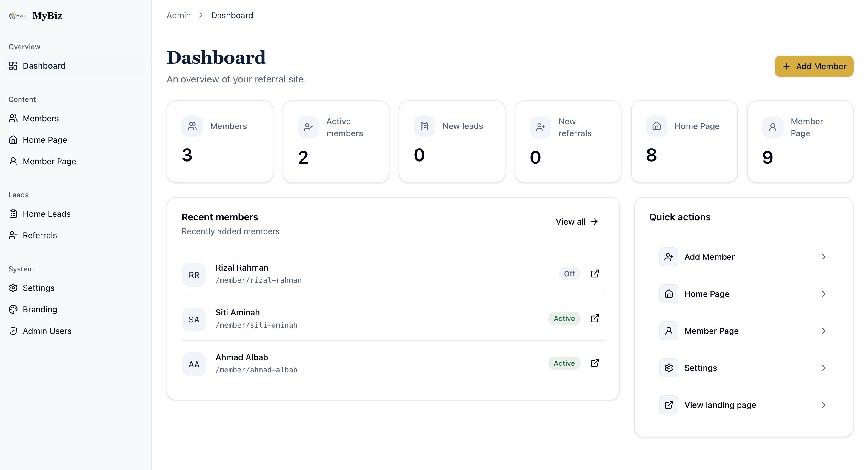Click the Home Page stat card house icon

click(656, 126)
